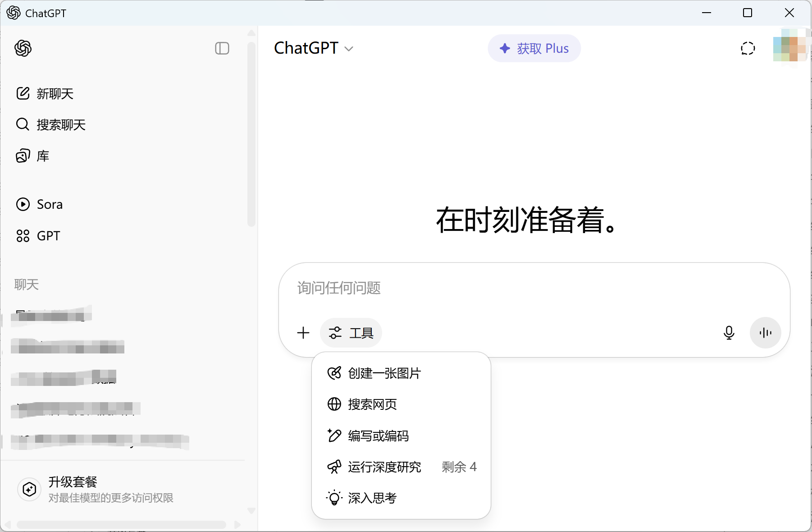Click the plus attach button

coord(303,333)
